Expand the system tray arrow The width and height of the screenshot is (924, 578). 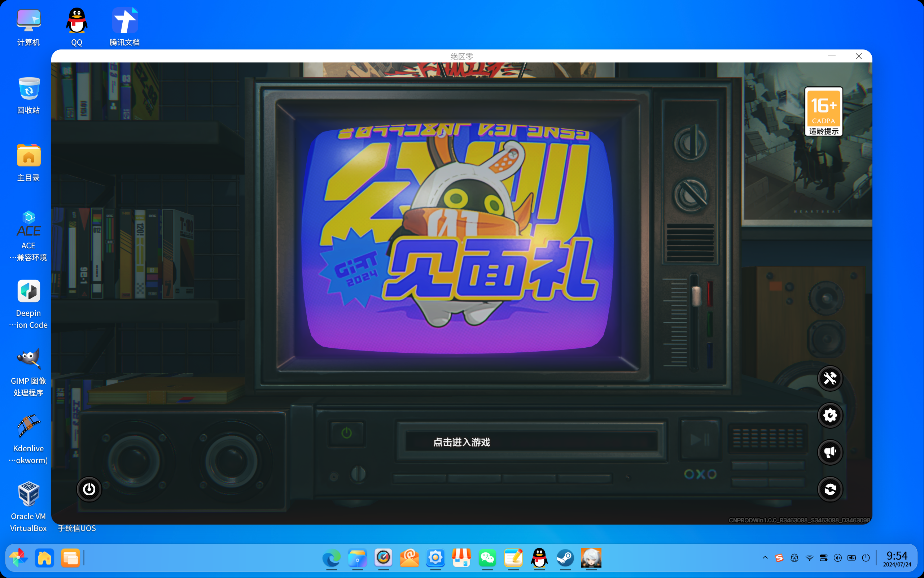click(x=765, y=558)
